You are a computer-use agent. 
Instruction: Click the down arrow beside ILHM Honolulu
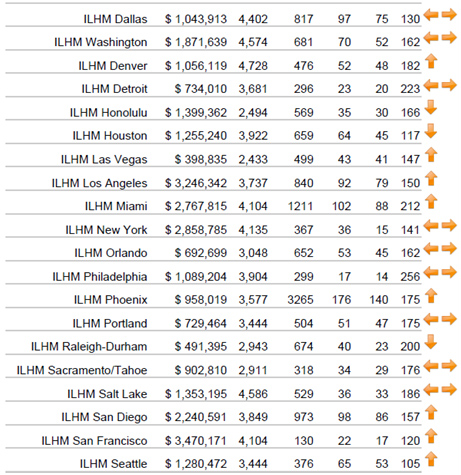tap(431, 108)
